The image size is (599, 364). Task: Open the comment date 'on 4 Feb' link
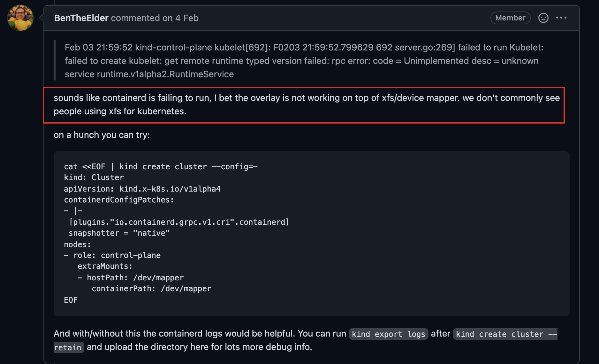tap(180, 18)
